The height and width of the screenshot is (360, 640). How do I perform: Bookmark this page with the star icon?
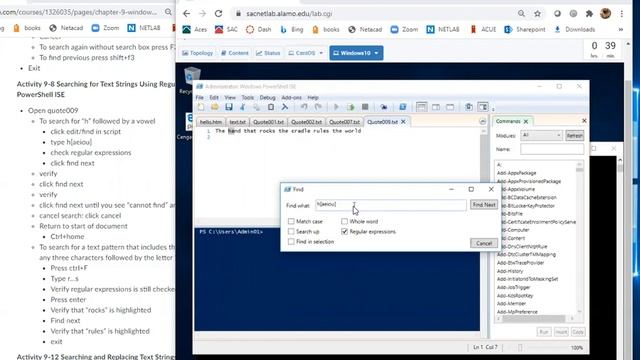(x=538, y=13)
